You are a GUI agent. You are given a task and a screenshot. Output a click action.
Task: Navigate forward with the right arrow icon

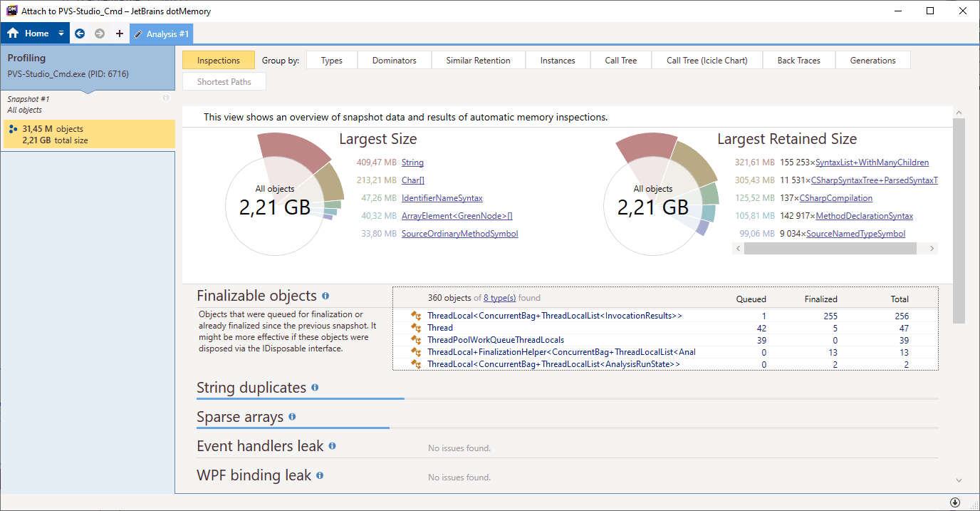[100, 33]
